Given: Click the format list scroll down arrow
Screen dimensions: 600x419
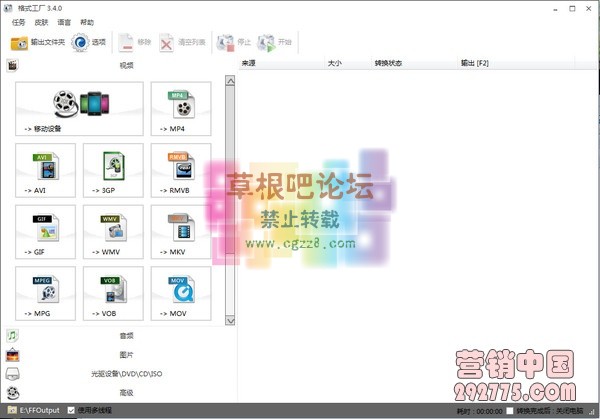Looking at the screenshot, I should point(230,320).
